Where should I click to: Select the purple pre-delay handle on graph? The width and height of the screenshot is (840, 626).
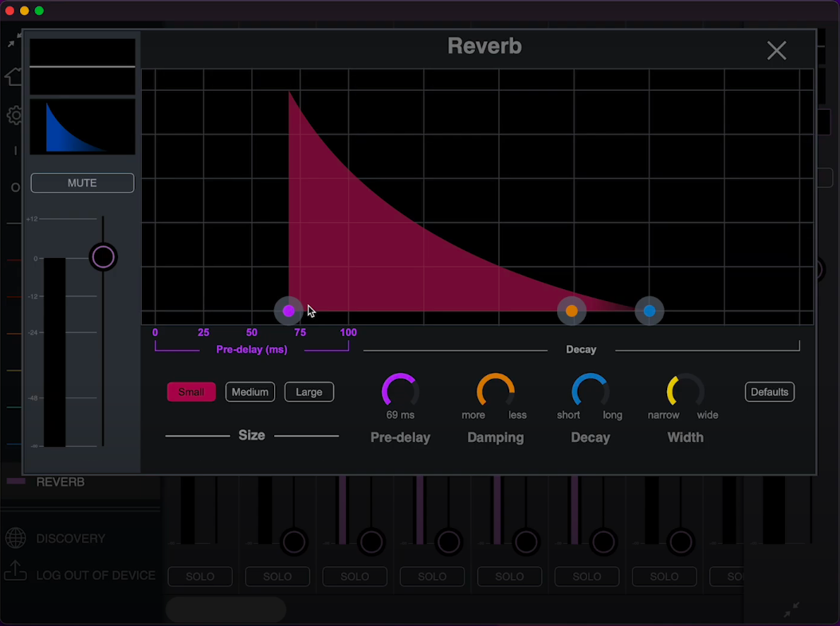289,311
